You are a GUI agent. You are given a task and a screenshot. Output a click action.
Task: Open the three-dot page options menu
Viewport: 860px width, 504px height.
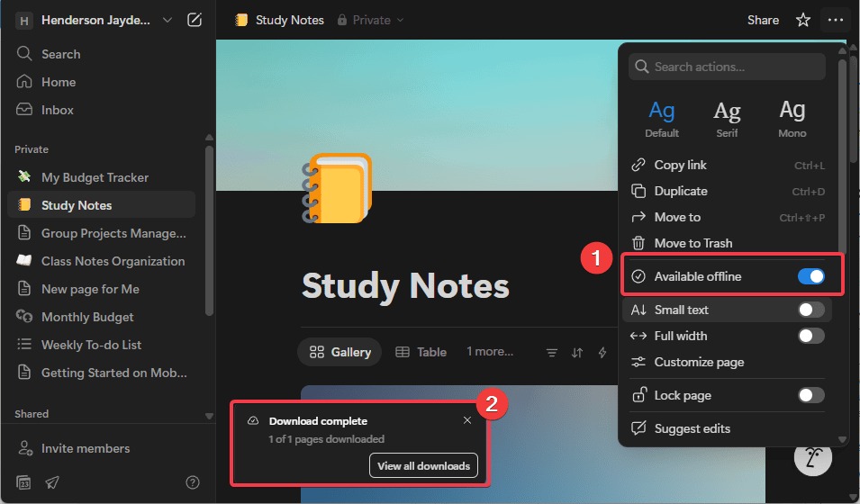tap(836, 20)
